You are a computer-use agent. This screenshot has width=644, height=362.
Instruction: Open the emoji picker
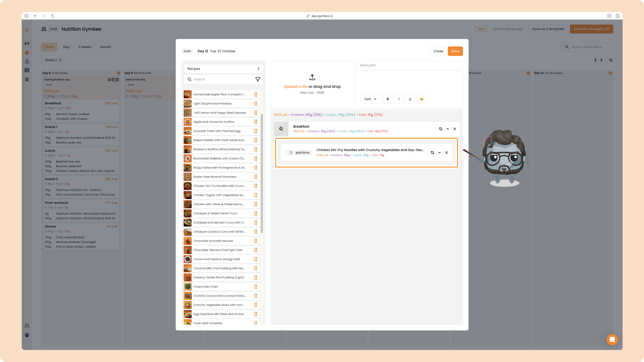(421, 99)
